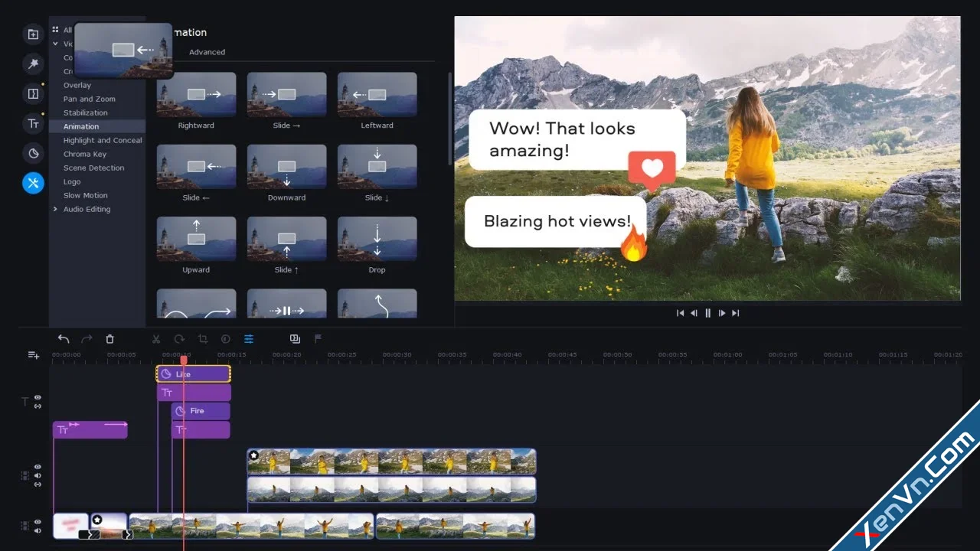This screenshot has width=980, height=551.
Task: Undo the last action in timeline toolbar
Action: click(x=64, y=339)
